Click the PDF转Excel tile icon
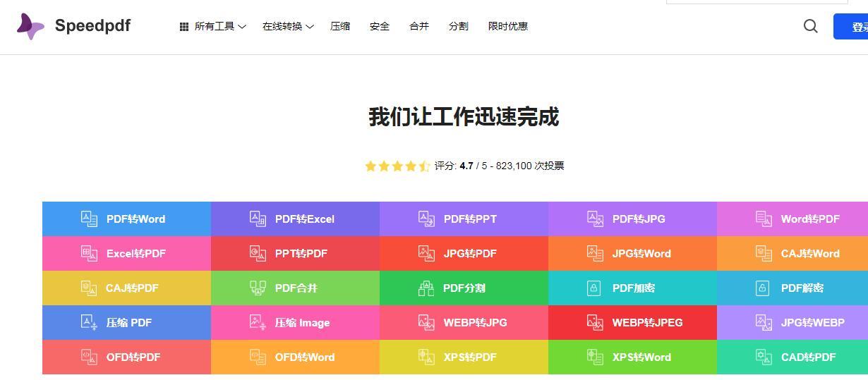 pos(258,219)
